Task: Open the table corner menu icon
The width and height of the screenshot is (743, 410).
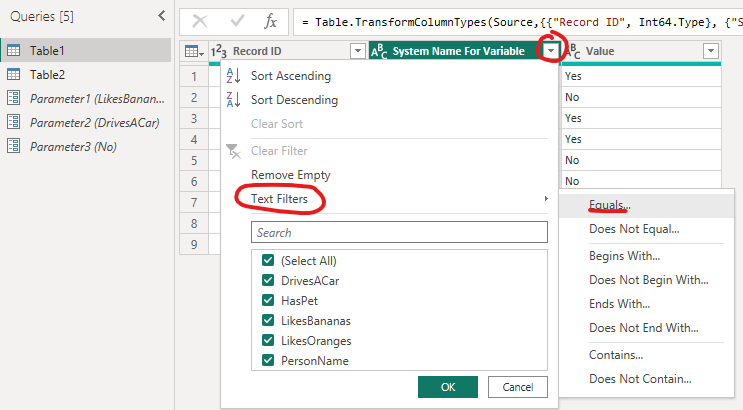Action: click(x=194, y=51)
